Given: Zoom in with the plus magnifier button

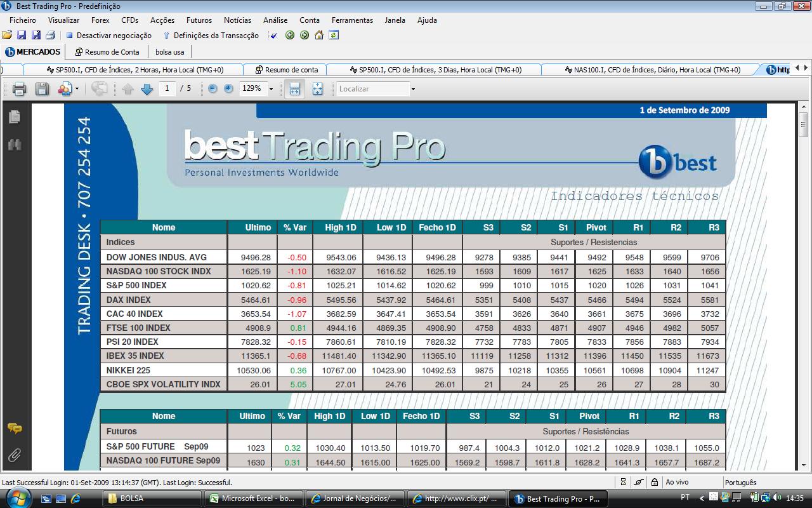Looking at the screenshot, I should point(228,89).
